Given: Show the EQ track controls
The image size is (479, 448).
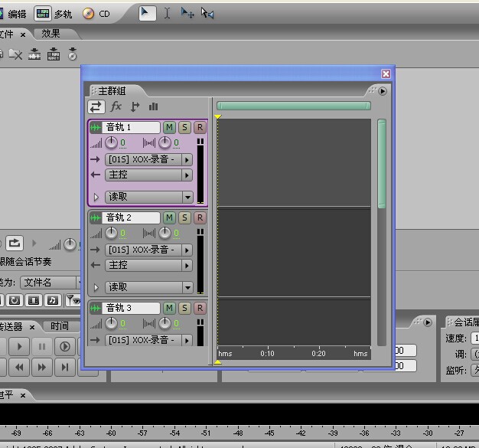Looking at the screenshot, I should tap(153, 107).
